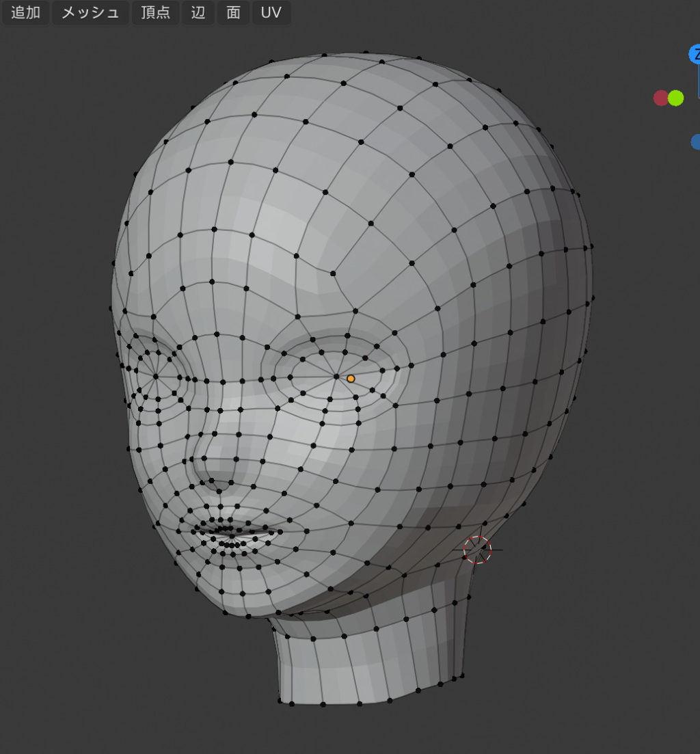Screen dimensions: 700x754
Task: Click the dark blue negative Z gizmo dot
Action: 696,142
